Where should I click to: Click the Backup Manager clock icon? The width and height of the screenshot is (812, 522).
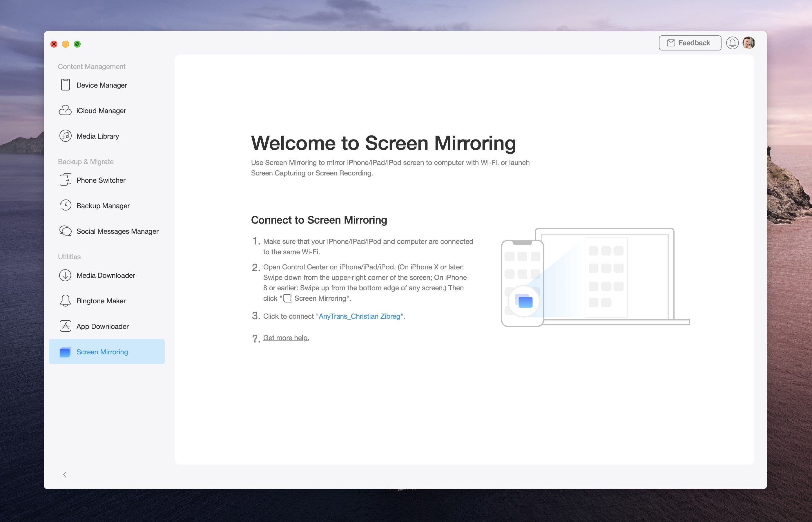point(66,205)
